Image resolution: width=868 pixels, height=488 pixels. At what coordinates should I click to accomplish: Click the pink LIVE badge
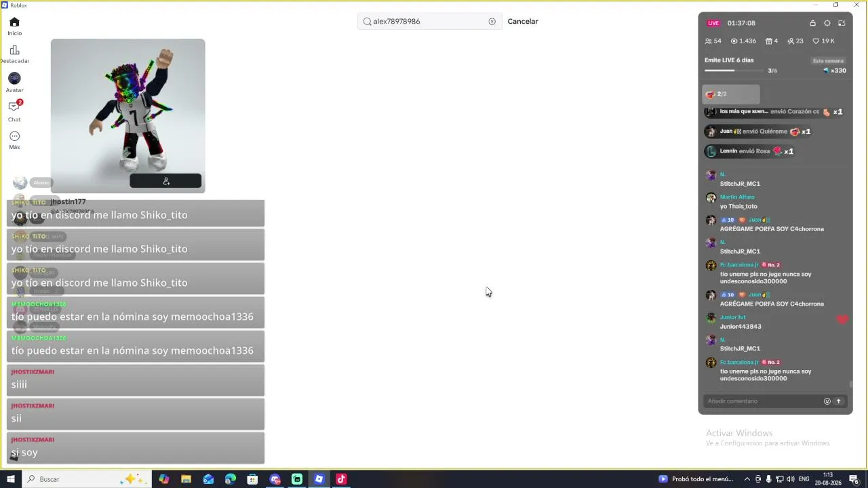tap(713, 23)
